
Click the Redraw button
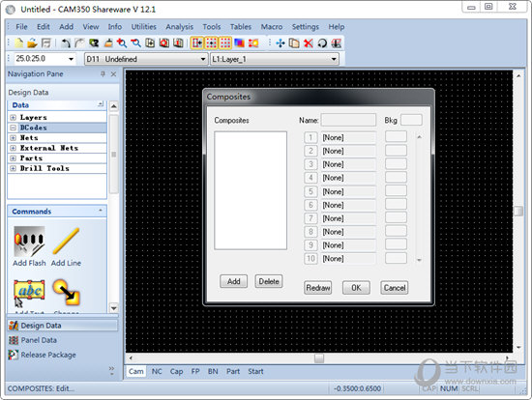coord(317,288)
